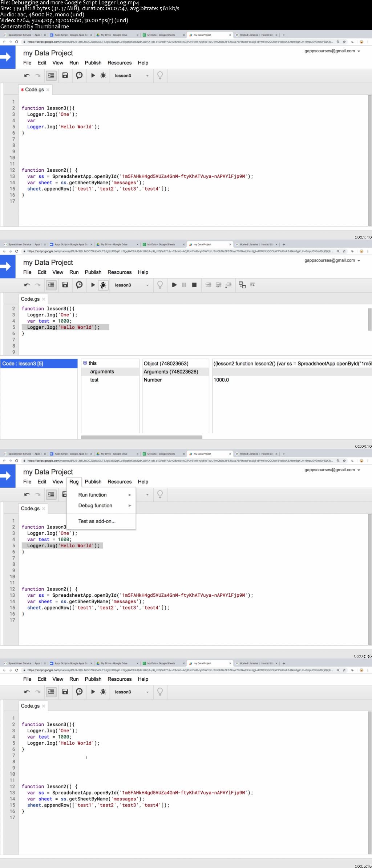Expand submenu arrow next to 'Debug function'
Image resolution: width=372 pixels, height=868 pixels.
[x=130, y=506]
